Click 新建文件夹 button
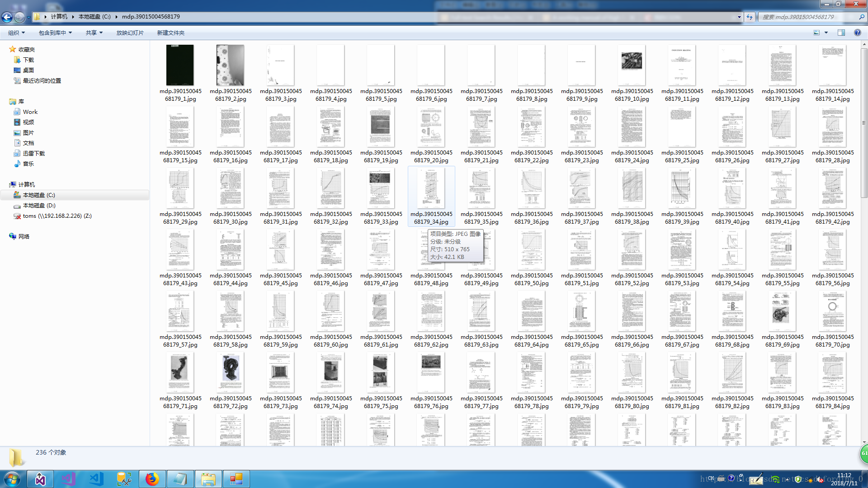This screenshot has height=488, width=868. coord(170,33)
